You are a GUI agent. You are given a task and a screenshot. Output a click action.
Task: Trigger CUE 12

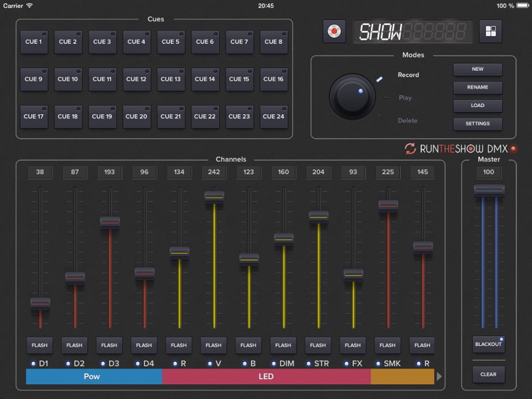(x=136, y=79)
